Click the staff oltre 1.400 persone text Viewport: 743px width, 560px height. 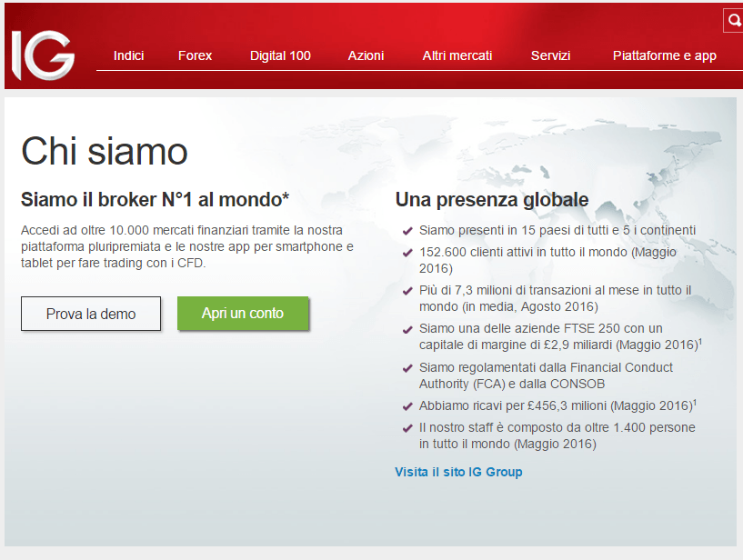click(557, 435)
